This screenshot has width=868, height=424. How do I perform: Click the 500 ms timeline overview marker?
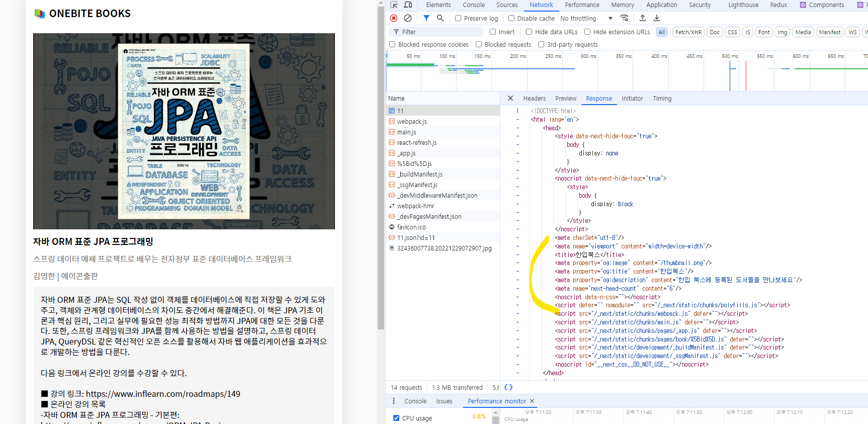pos(729,56)
